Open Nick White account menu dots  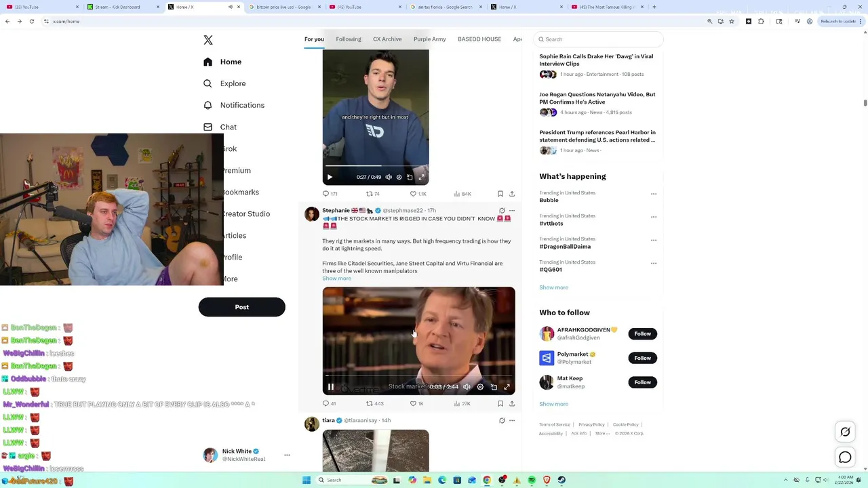(287, 455)
